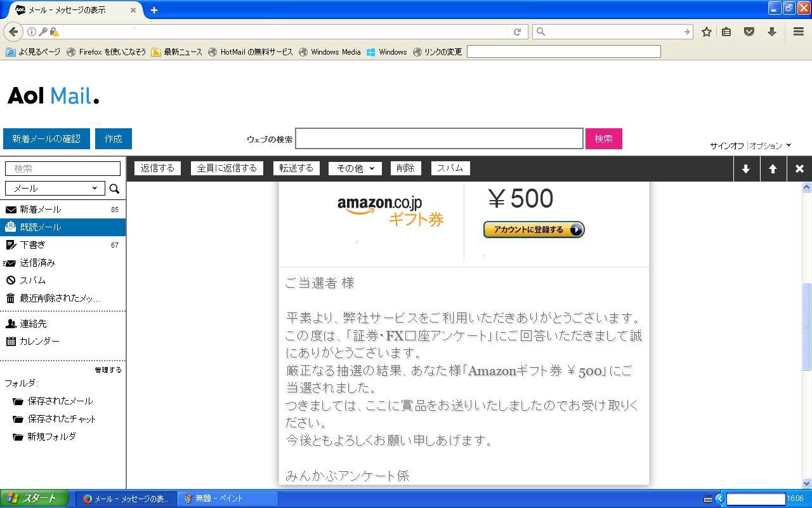The height and width of the screenshot is (508, 812).
Task: Mark message as スパム in toolbar
Action: [450, 168]
